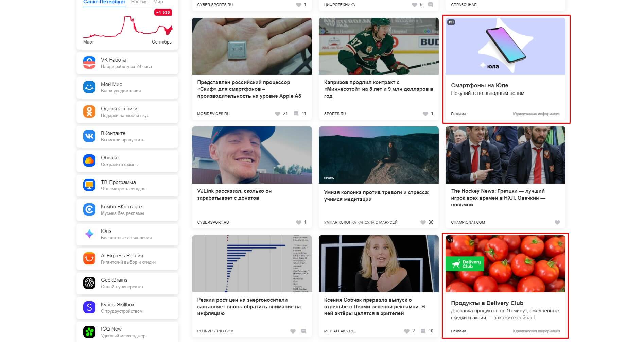644x342 pixels.
Task: Click the ICQ New flower icon
Action: click(89, 332)
